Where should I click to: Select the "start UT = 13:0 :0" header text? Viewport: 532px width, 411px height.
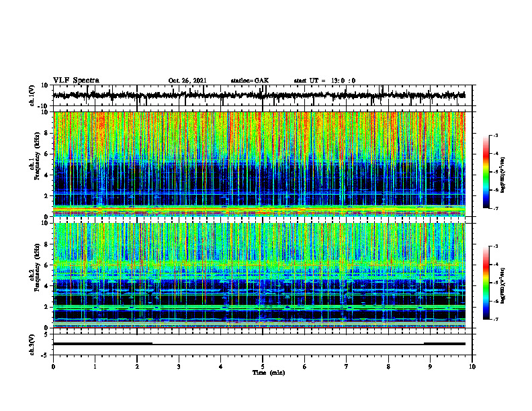tap(324, 81)
